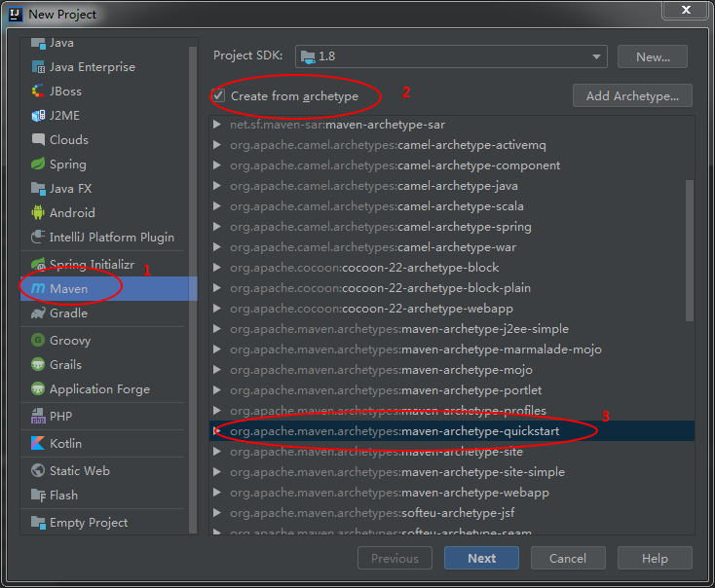The image size is (715, 588).
Task: Click the Spring Initializr icon
Action: (x=38, y=265)
